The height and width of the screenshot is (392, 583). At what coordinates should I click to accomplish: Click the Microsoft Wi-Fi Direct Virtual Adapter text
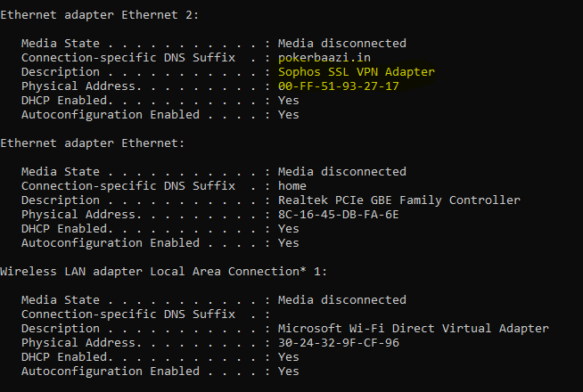413,329
